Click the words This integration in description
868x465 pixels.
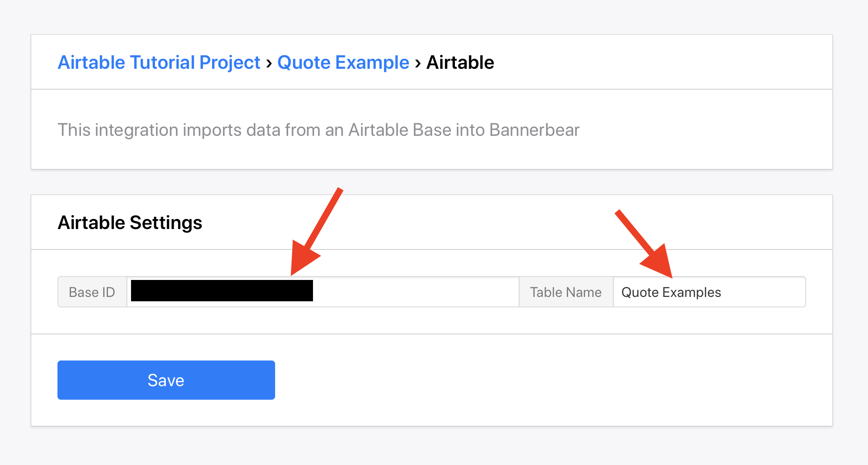click(118, 130)
